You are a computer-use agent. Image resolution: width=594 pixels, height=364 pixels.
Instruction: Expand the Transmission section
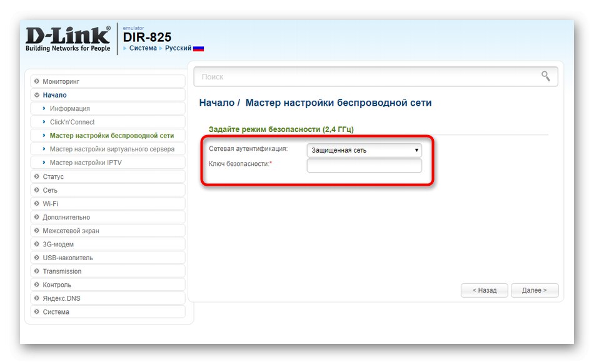click(108, 271)
